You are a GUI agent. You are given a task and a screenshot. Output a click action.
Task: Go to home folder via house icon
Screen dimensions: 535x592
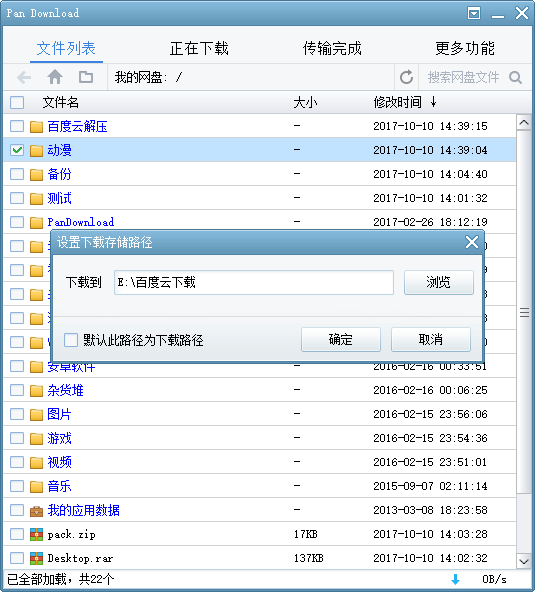(55, 77)
